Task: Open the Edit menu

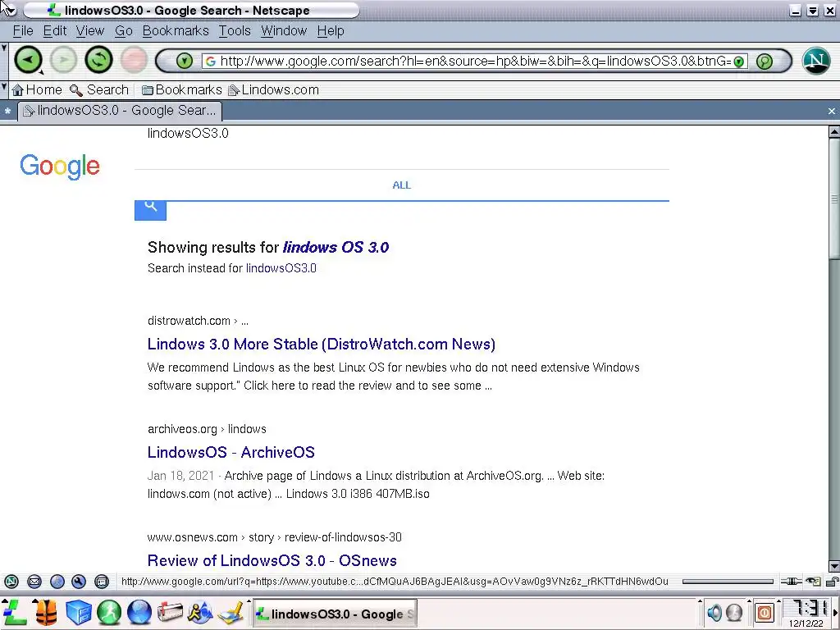Action: click(x=55, y=31)
